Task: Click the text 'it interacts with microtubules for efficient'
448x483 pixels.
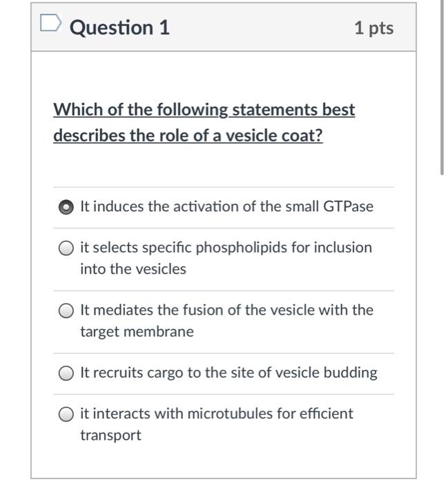Action: (x=217, y=413)
